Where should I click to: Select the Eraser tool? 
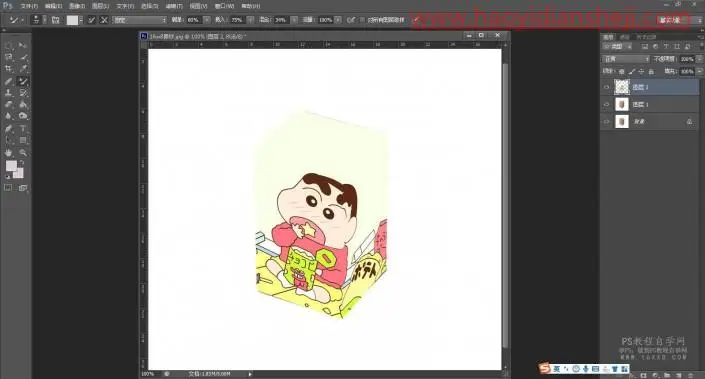coord(9,104)
